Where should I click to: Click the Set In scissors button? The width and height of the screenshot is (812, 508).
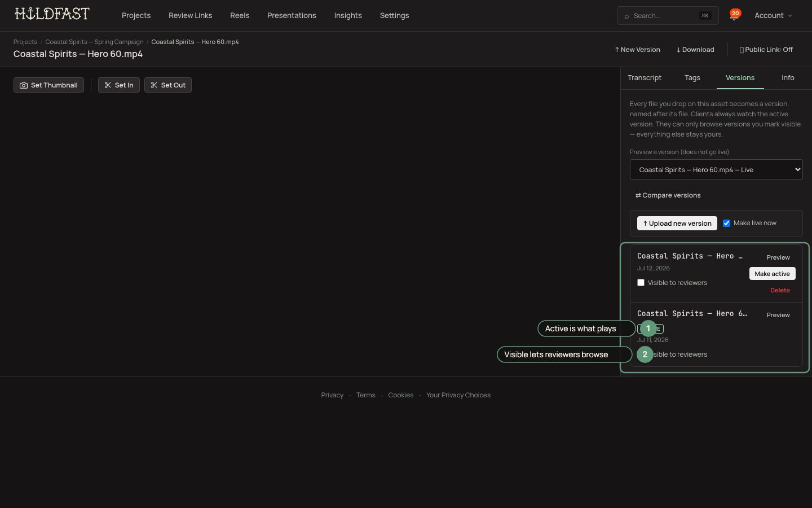(119, 85)
